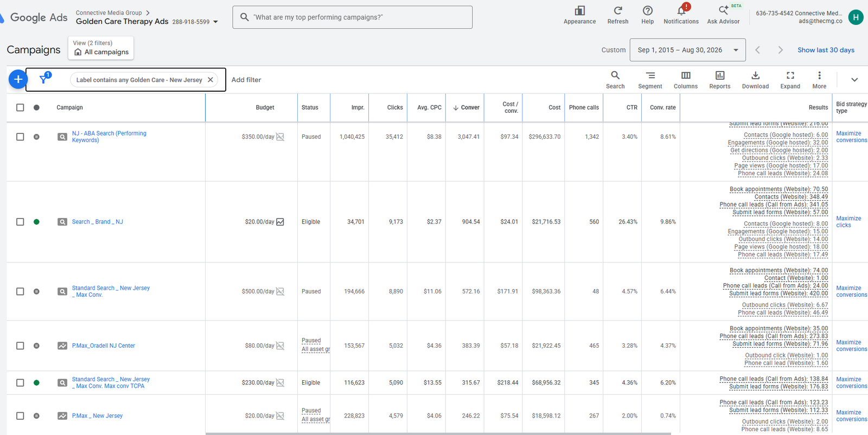868x435 pixels.
Task: Click Show last 30 days
Action: 826,50
